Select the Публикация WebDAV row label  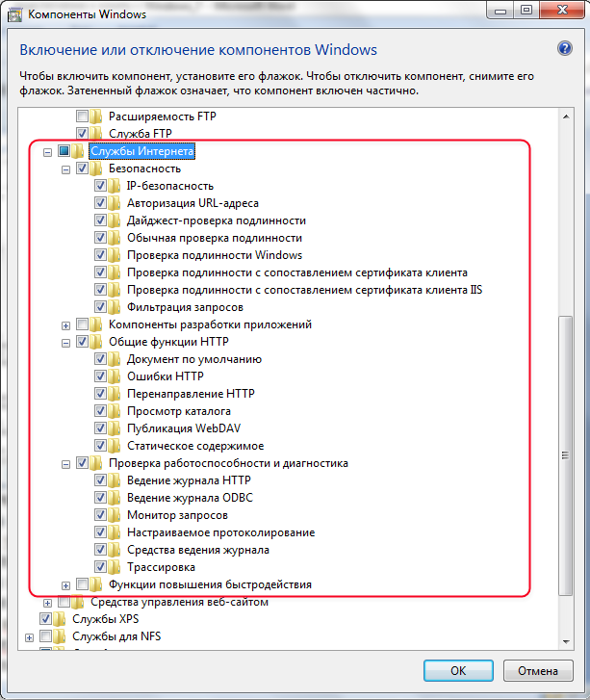[184, 428]
